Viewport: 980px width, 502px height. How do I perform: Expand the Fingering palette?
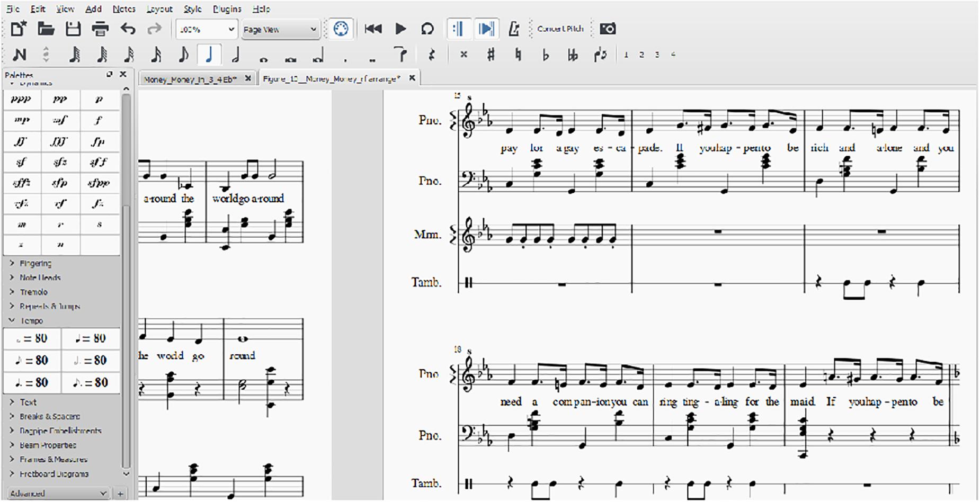pos(35,263)
